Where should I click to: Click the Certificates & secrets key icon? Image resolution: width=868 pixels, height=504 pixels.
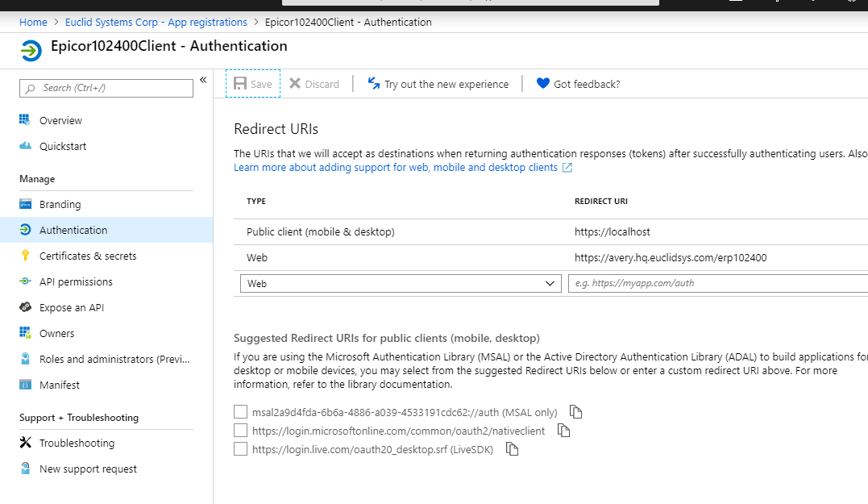tap(25, 256)
